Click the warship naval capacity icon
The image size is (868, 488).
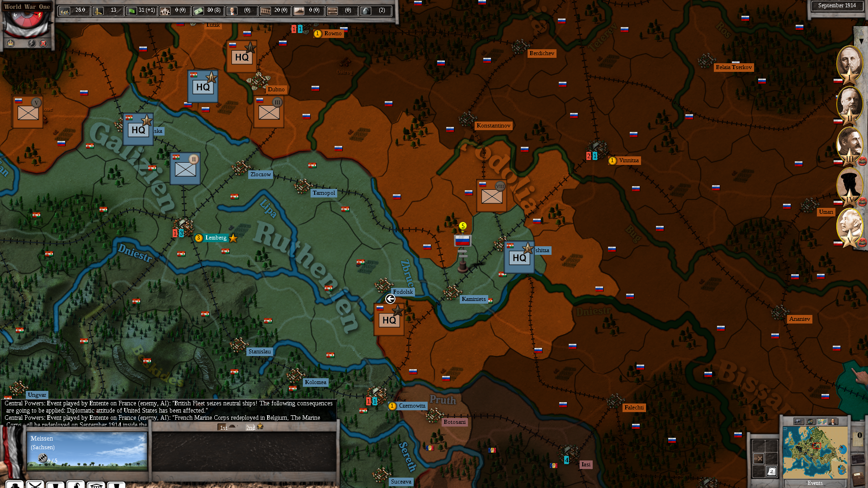click(x=299, y=11)
